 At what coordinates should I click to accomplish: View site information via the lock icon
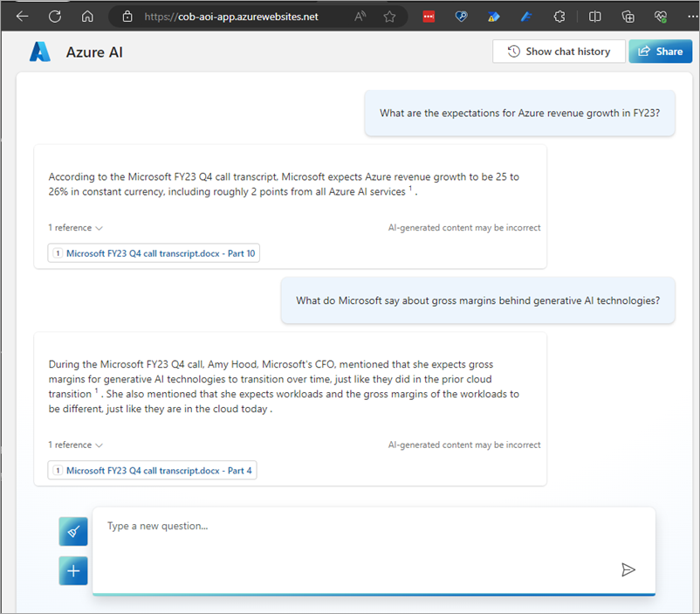coord(127,17)
